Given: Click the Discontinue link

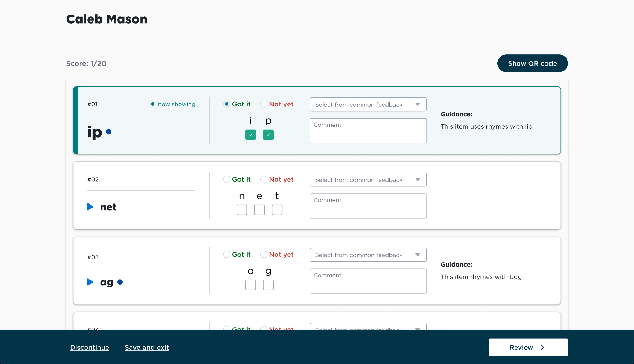Looking at the screenshot, I should coord(89,347).
